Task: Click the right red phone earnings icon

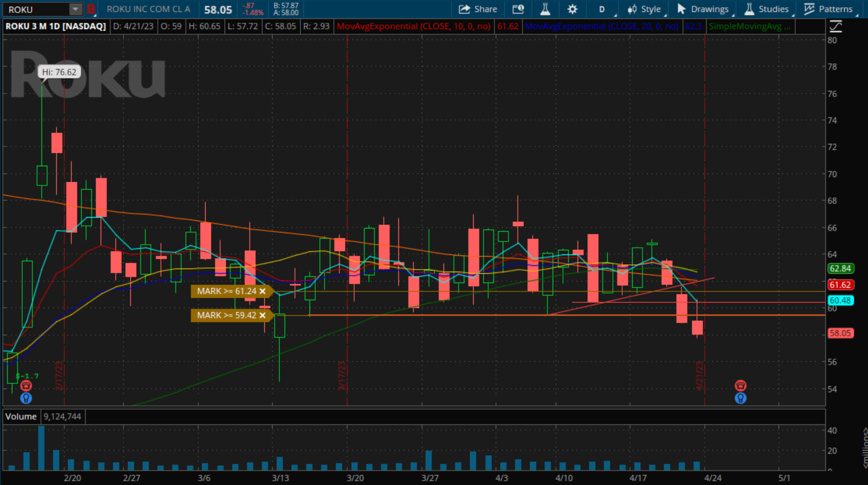Action: coord(741,386)
